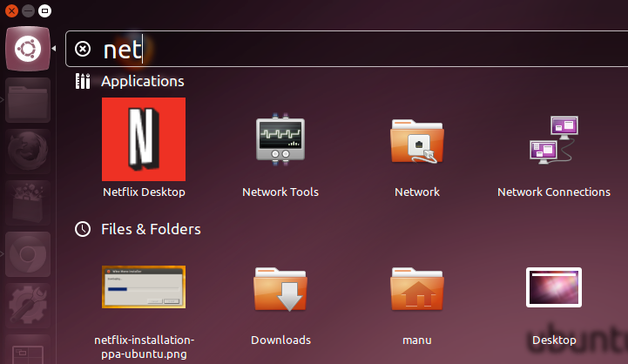Click the Applications category header
The image size is (628, 364).
143,81
